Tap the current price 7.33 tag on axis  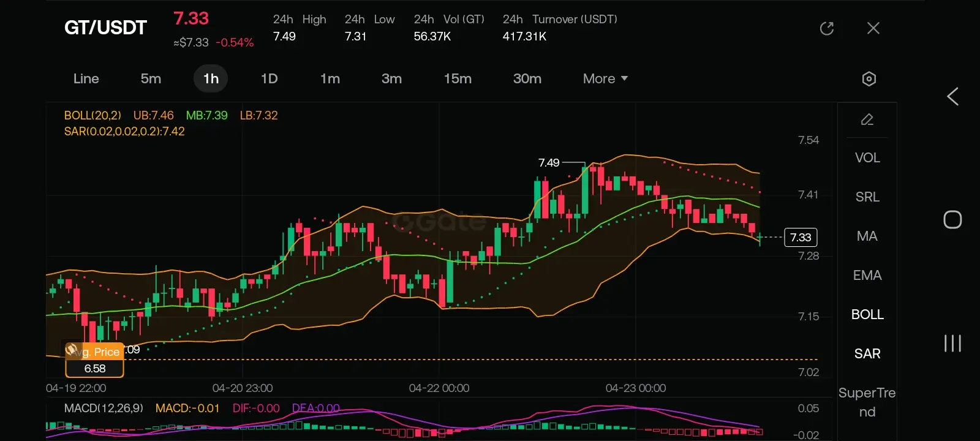click(801, 237)
